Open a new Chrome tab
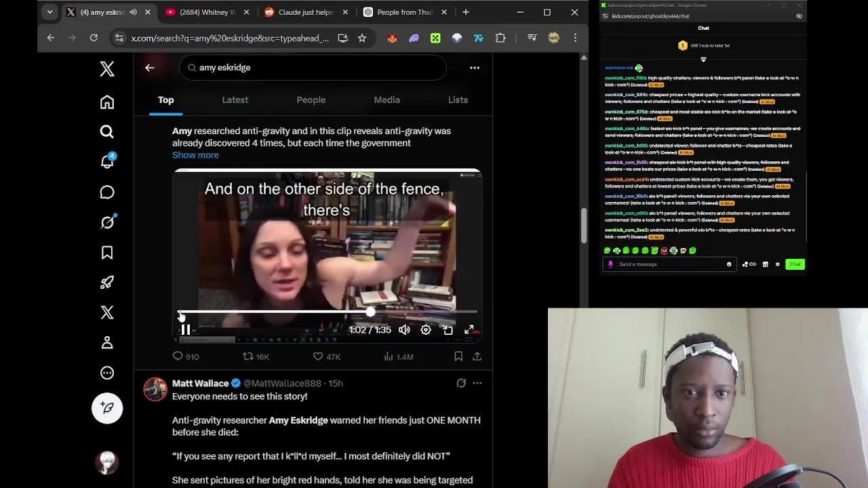This screenshot has width=868, height=488. pos(466,12)
